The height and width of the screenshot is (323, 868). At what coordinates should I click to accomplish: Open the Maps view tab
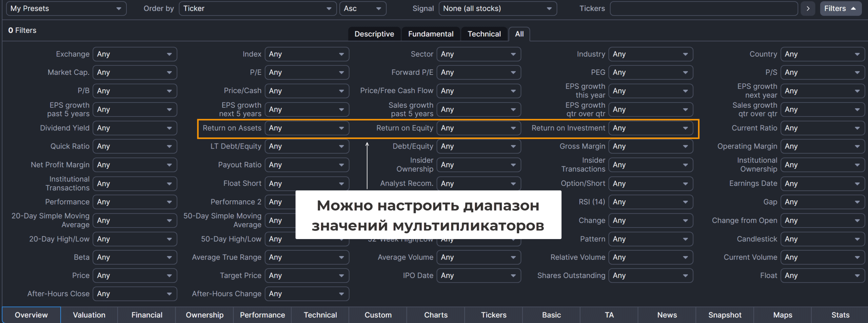click(x=782, y=315)
